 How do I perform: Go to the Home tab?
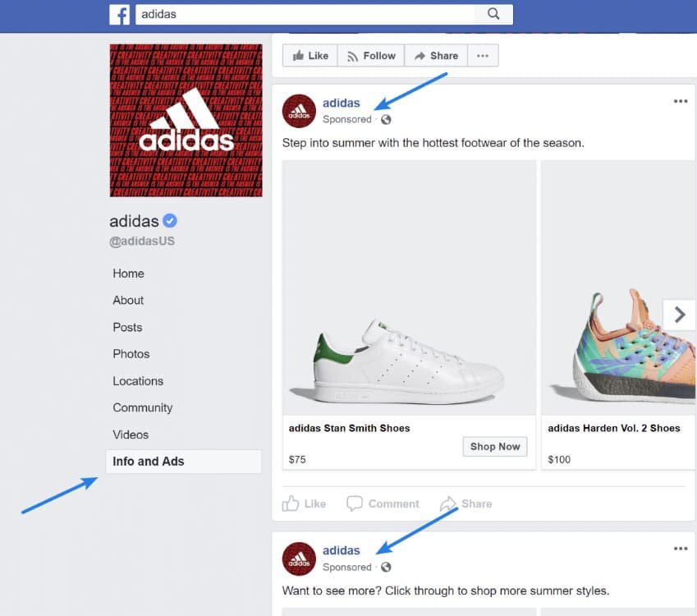click(128, 274)
